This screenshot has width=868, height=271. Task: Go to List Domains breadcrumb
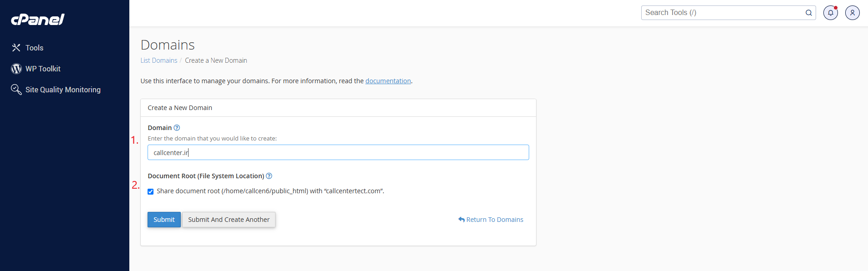159,60
